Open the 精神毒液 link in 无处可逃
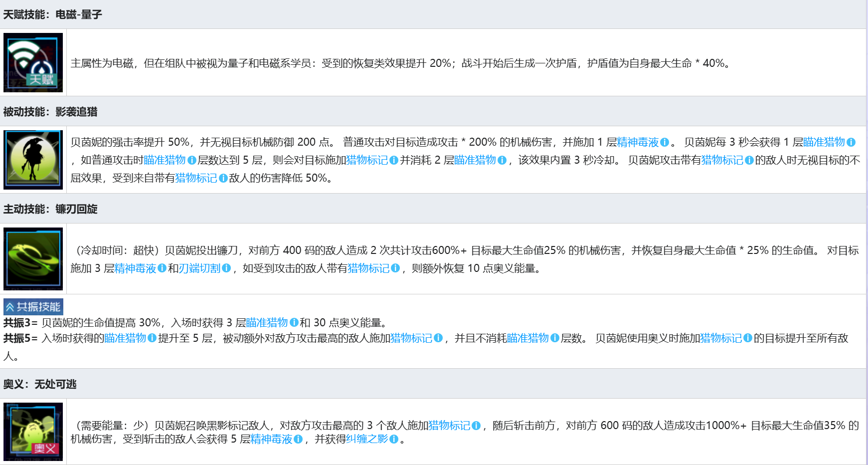The image size is (868, 465). (x=271, y=439)
